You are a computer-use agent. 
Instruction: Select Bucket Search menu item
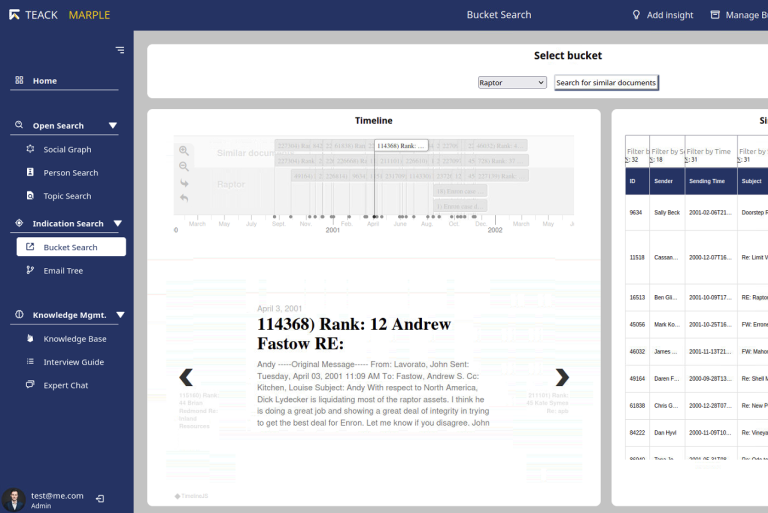[x=71, y=247]
